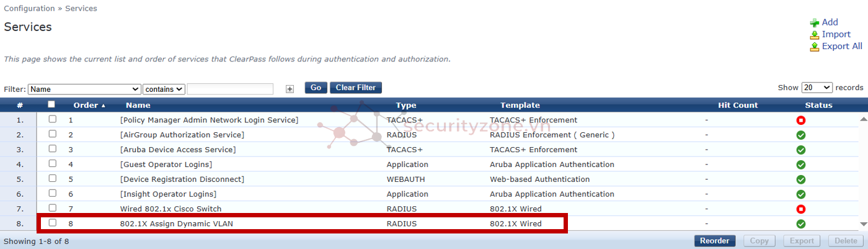Click the Add link
This screenshot has width=868, height=249.
[830, 22]
